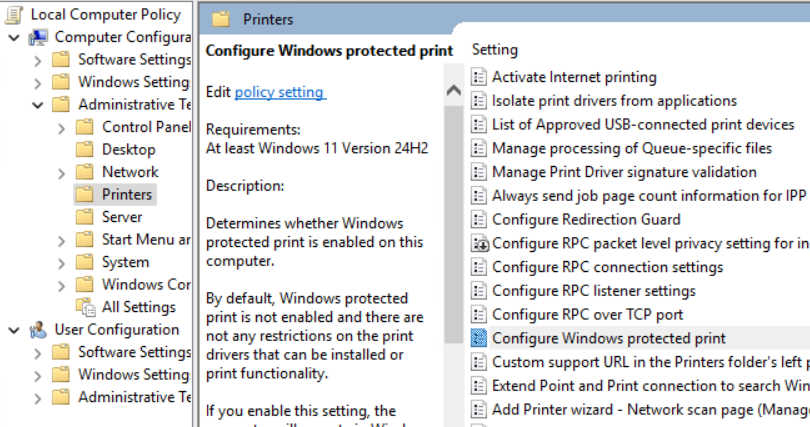This screenshot has height=427, width=810.
Task: Click the Printers folder icon in the header bar
Action: [x=221, y=20]
